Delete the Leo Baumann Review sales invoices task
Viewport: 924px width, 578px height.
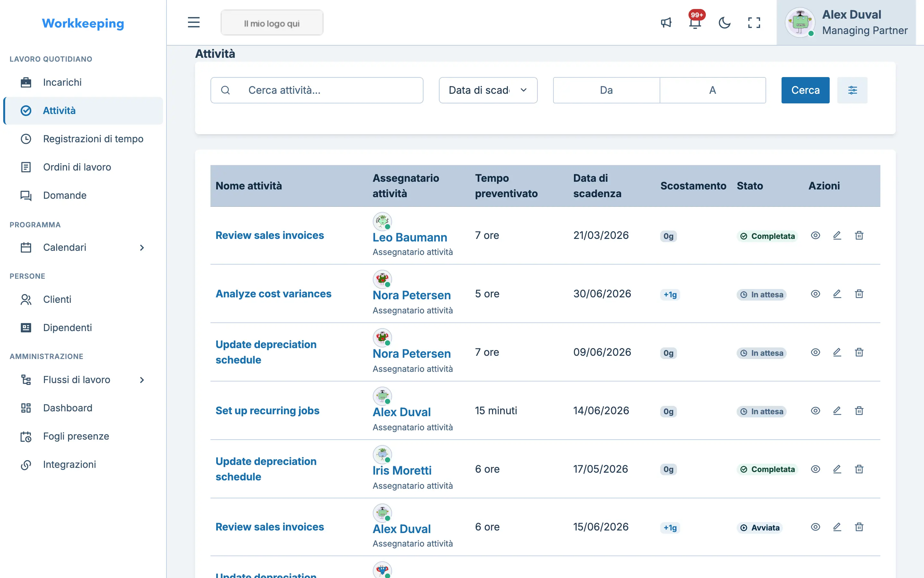859,235
